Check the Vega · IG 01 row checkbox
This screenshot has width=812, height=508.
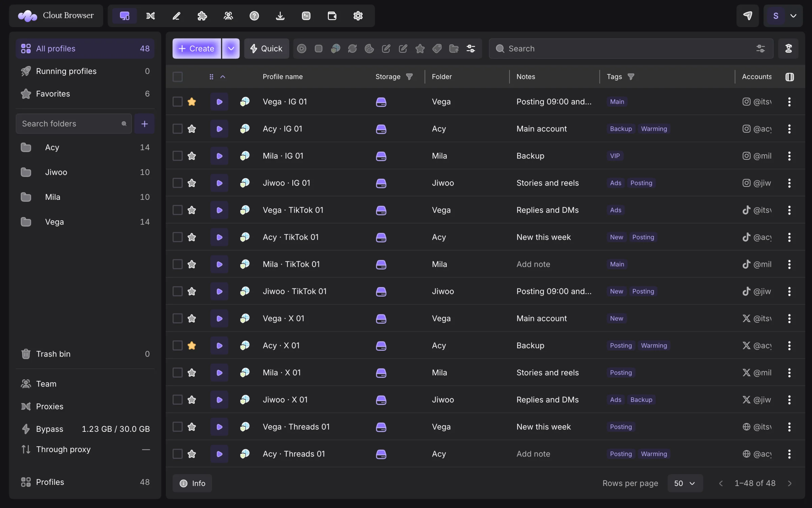point(178,102)
